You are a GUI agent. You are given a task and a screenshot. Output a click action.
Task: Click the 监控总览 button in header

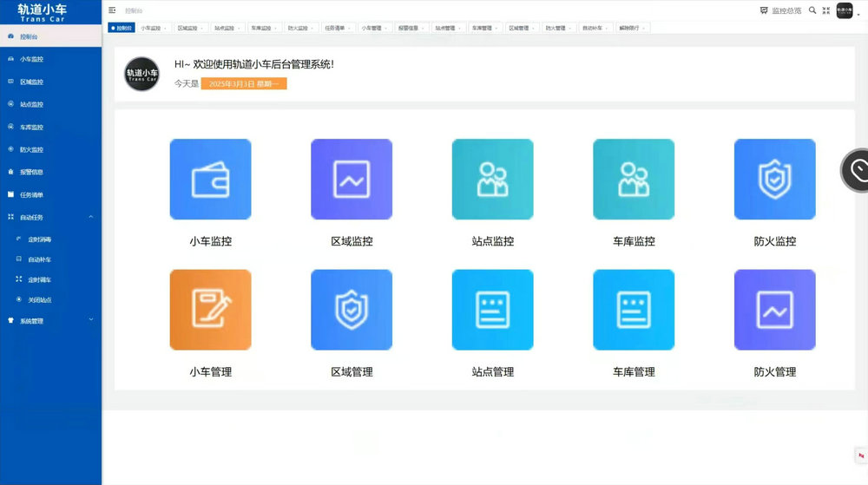click(x=780, y=10)
